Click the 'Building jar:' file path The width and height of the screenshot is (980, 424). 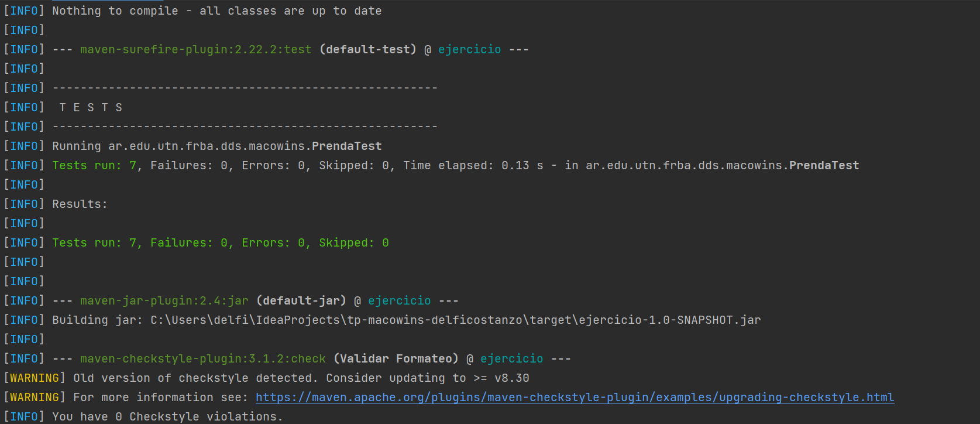(x=456, y=320)
